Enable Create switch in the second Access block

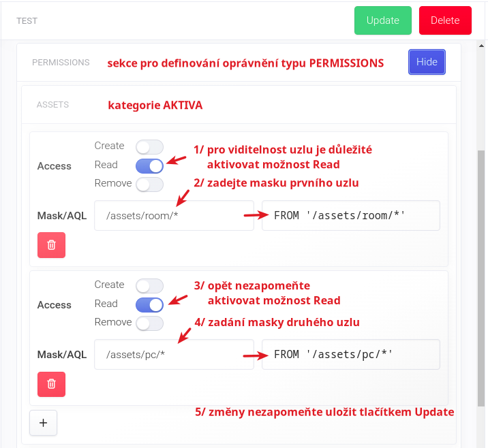(149, 286)
